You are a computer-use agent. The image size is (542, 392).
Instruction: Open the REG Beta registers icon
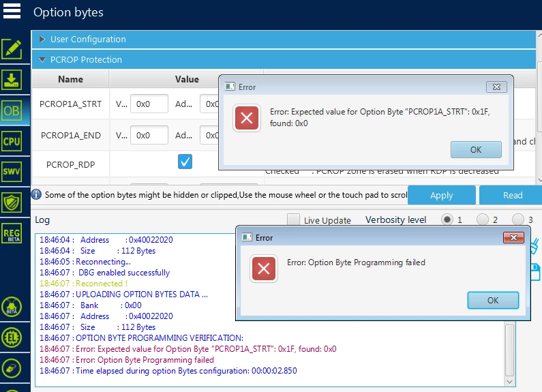pos(12,234)
